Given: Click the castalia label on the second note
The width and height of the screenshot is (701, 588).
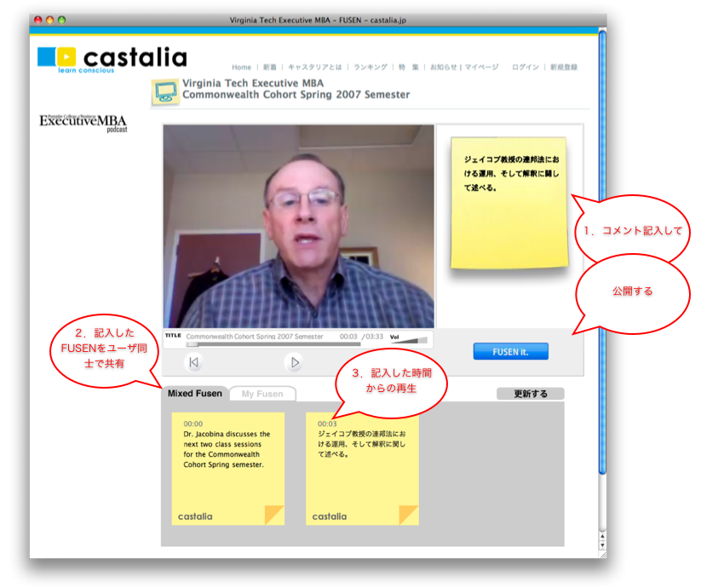Looking at the screenshot, I should (329, 516).
